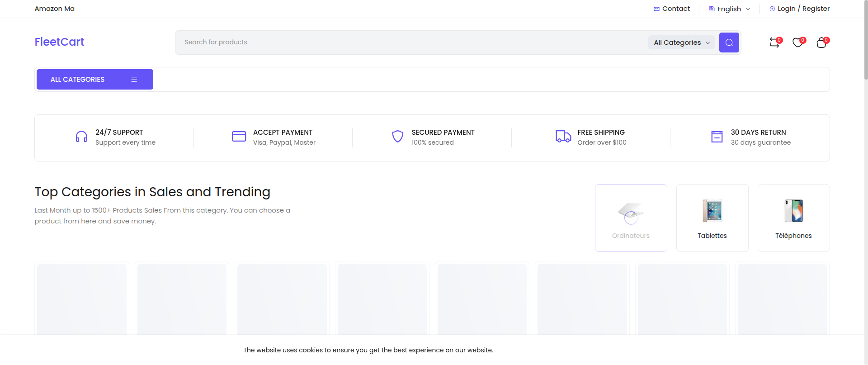This screenshot has width=868, height=365.
Task: Click the headphones 24/7 support icon
Action: pyautogui.click(x=81, y=137)
